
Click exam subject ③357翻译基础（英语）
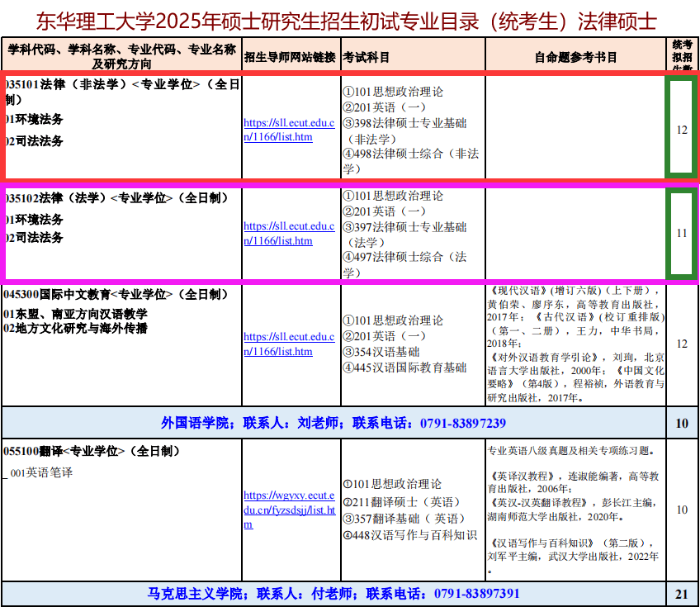404,519
